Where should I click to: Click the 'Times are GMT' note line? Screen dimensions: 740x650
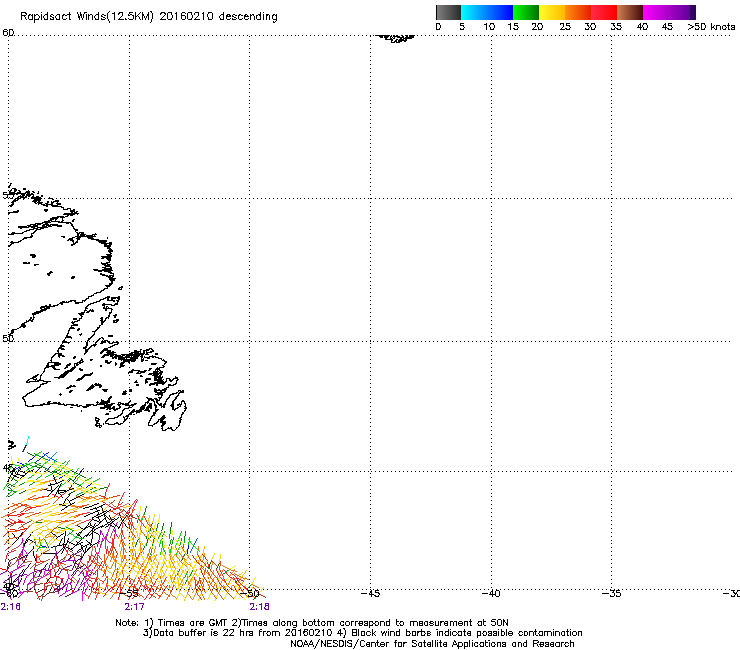point(312,623)
